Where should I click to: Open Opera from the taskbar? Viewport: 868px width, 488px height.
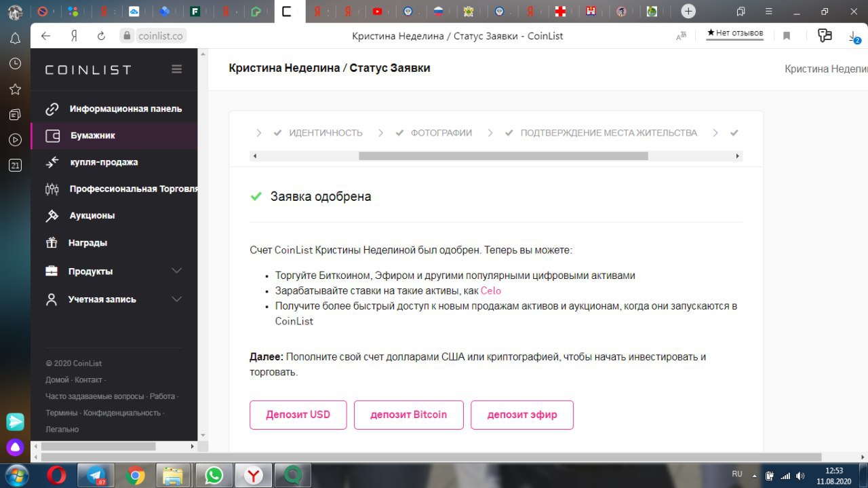point(57,475)
